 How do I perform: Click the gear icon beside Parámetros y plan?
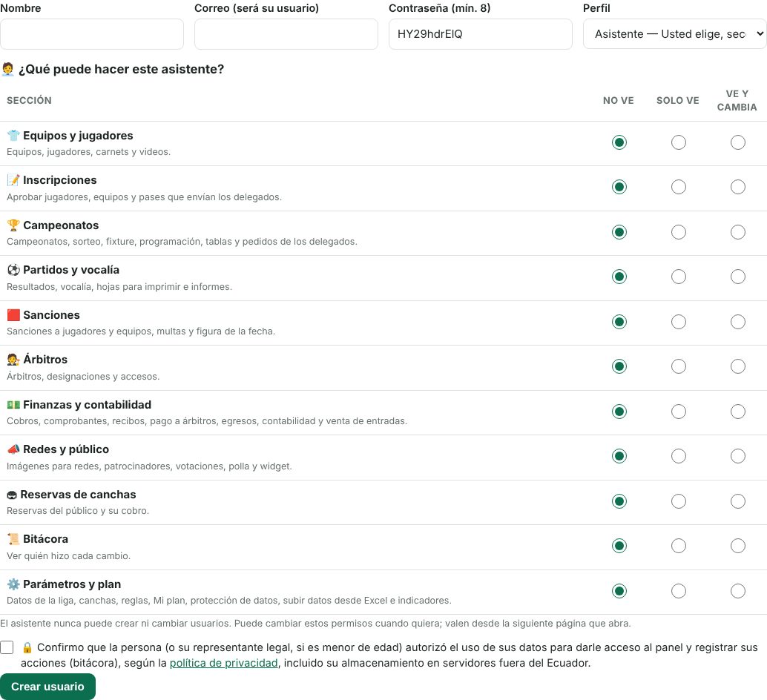pos(13,584)
